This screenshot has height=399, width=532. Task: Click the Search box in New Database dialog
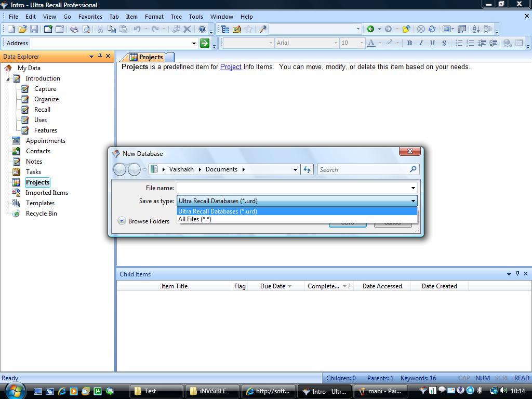(x=368, y=170)
